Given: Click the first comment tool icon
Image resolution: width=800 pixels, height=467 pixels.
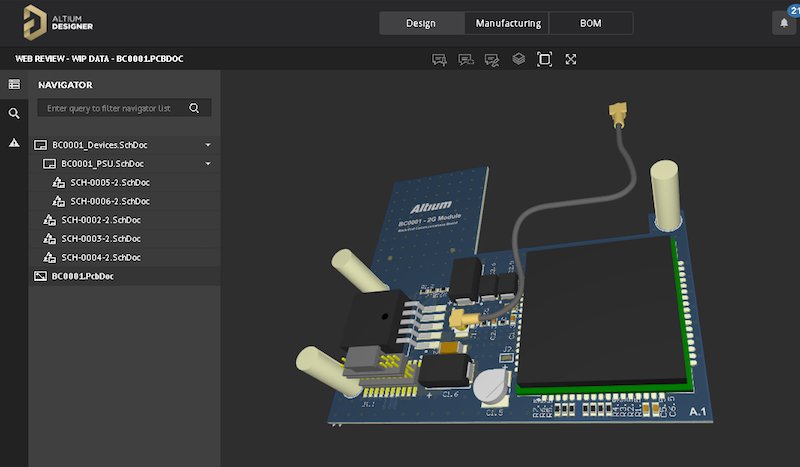Looking at the screenshot, I should (x=439, y=59).
